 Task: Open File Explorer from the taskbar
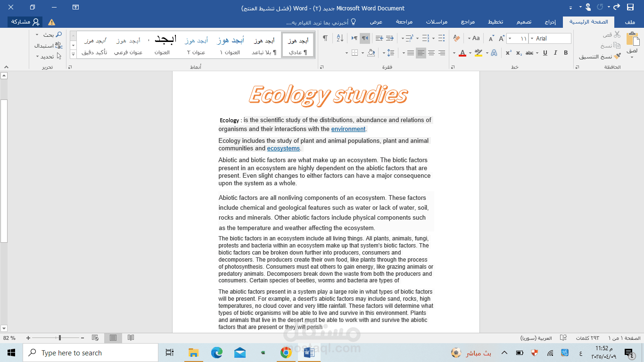[x=193, y=353]
